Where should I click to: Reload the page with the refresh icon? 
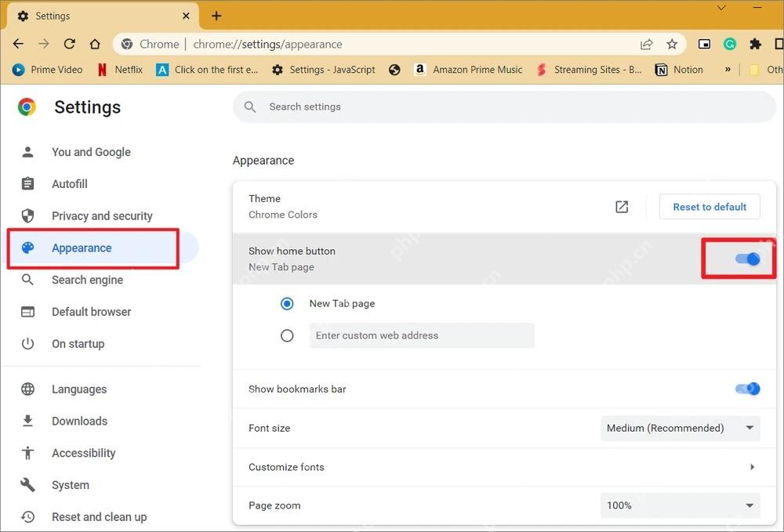click(x=70, y=44)
